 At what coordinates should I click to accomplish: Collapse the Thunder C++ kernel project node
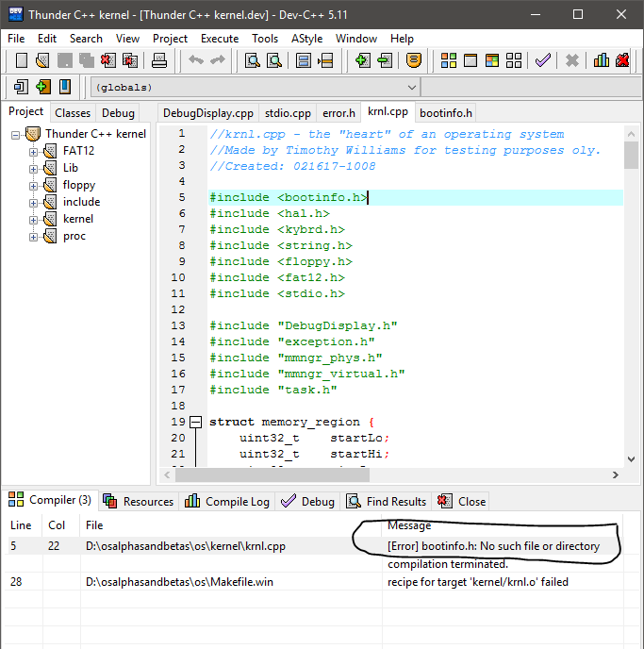(x=15, y=135)
